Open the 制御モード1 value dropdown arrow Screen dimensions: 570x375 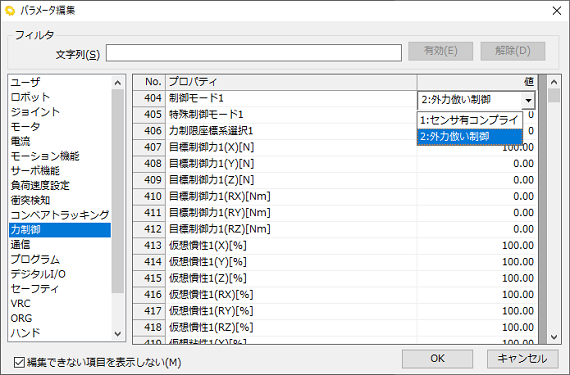[528, 100]
